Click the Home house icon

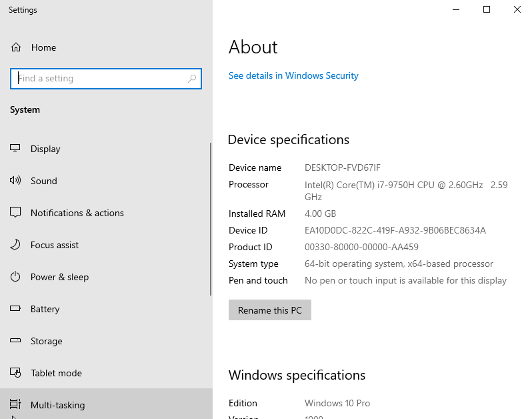pos(16,47)
